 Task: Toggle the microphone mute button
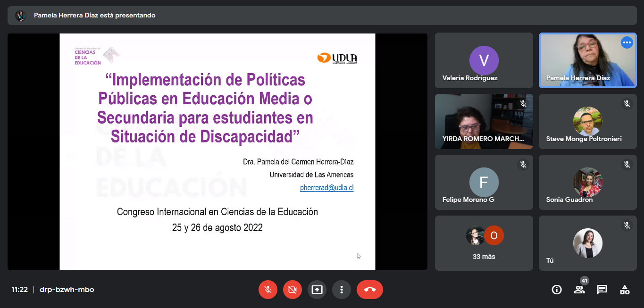(268, 290)
